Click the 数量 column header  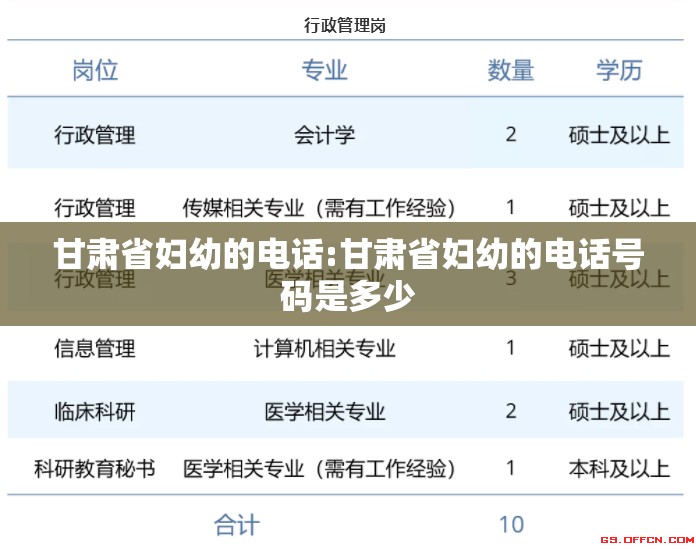point(511,70)
